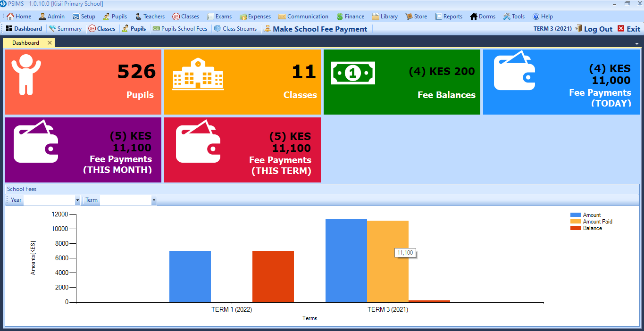
Task: Click the banknote icon on Fee Balances tile
Action: 352,73
